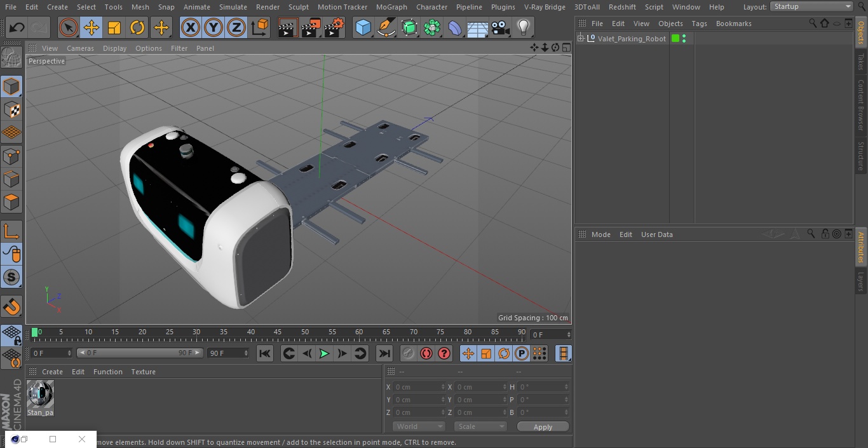The image size is (868, 448).
Task: Open the Scale mode dropdown
Action: 480,426
